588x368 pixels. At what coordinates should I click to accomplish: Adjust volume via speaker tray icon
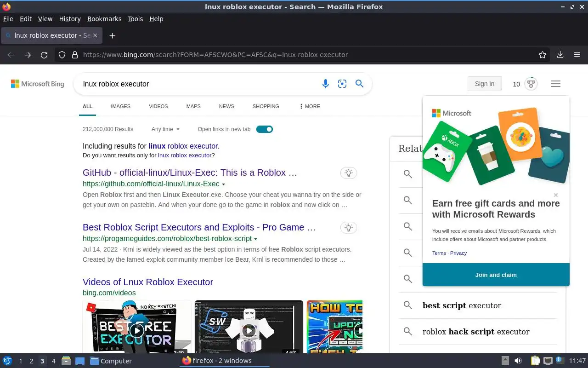(x=518, y=361)
